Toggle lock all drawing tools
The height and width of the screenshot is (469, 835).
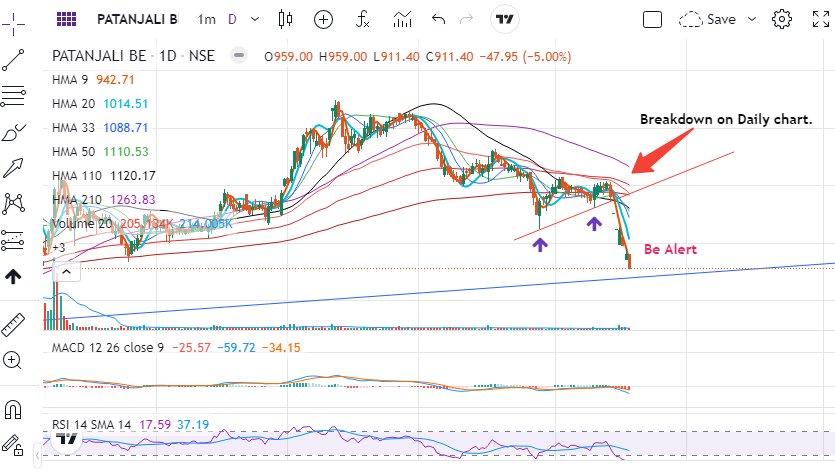tap(13, 446)
